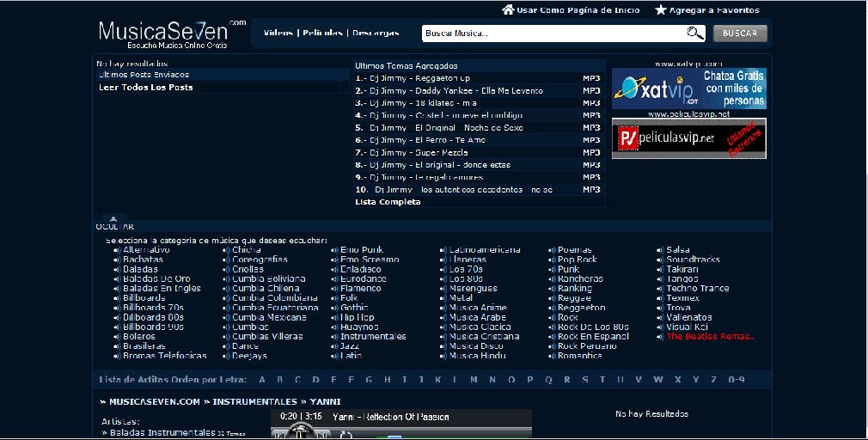
Task: Click the home icon beside Usar Como Pagina de Inicio
Action: pos(508,9)
